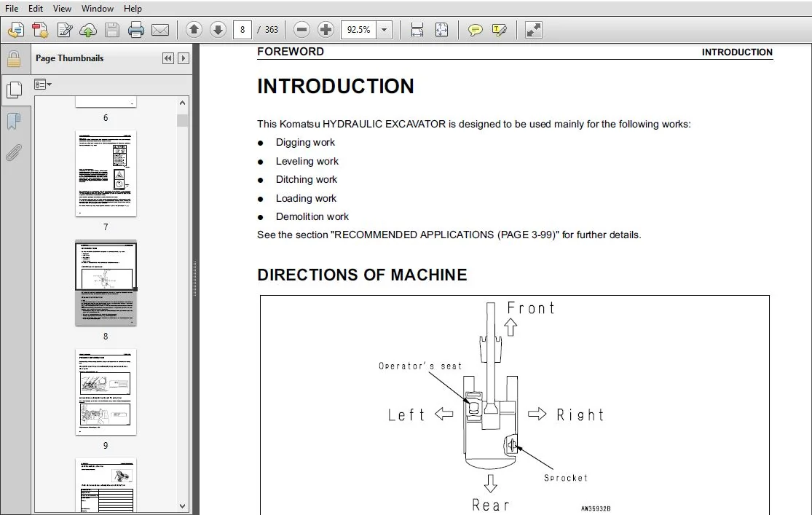Click the cloud upload icon

click(x=88, y=30)
